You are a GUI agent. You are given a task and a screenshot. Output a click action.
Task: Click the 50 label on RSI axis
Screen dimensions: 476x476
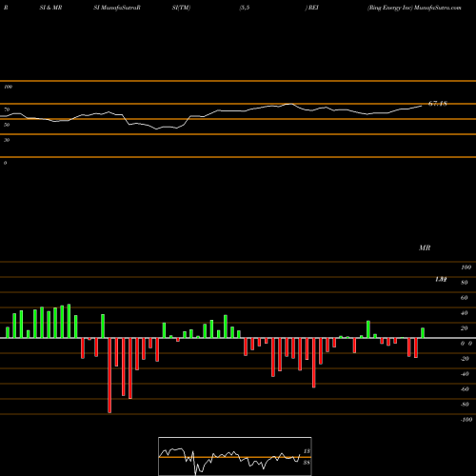click(x=7, y=125)
